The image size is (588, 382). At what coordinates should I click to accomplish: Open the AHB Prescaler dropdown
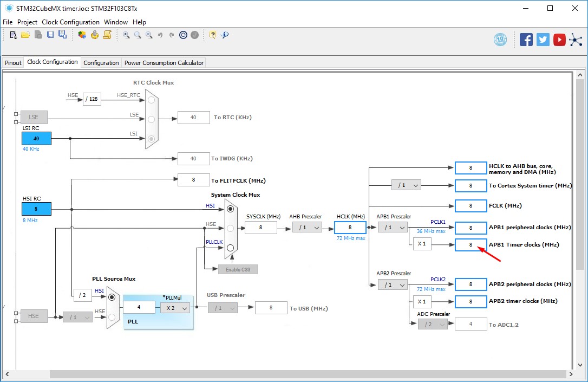307,228
